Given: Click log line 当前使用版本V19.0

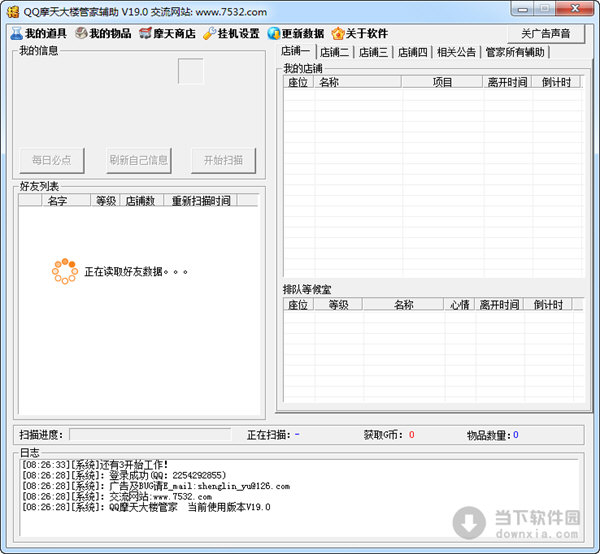Looking at the screenshot, I should point(146,507).
